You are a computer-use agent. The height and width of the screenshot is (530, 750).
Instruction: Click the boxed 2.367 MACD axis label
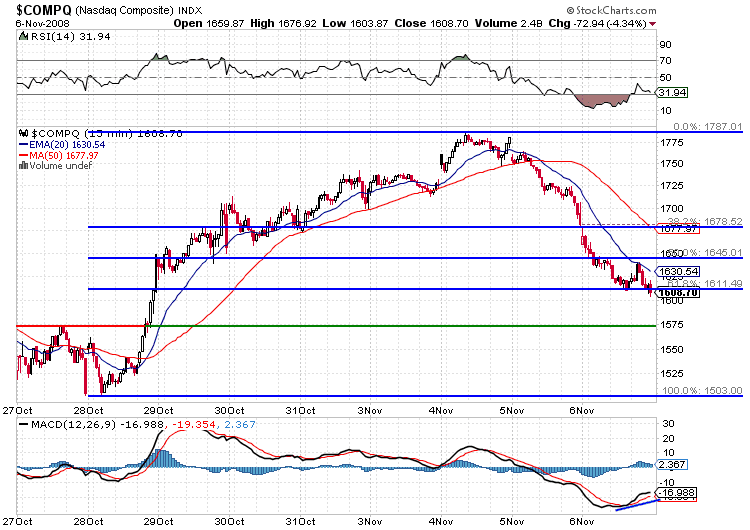tap(672, 464)
